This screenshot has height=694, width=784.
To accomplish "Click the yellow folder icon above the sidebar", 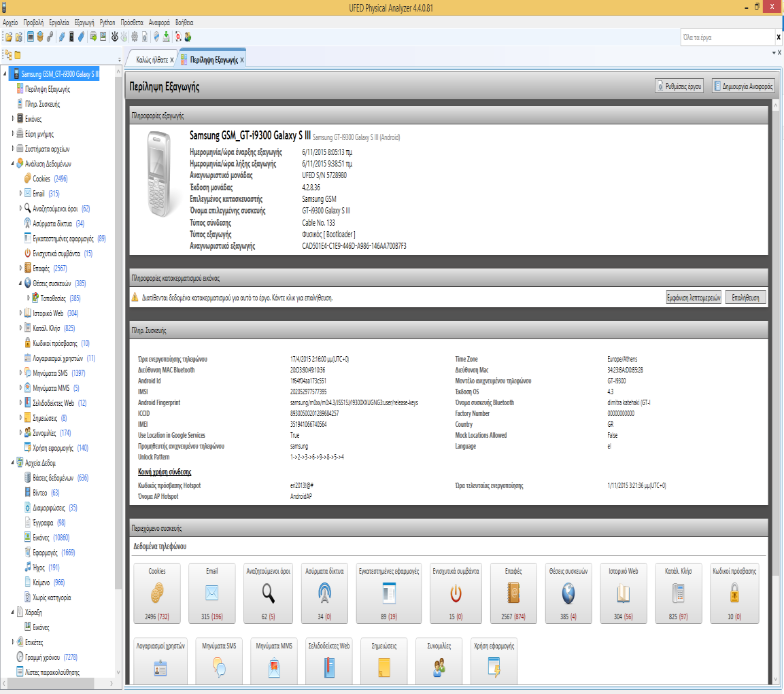I will pyautogui.click(x=18, y=55).
